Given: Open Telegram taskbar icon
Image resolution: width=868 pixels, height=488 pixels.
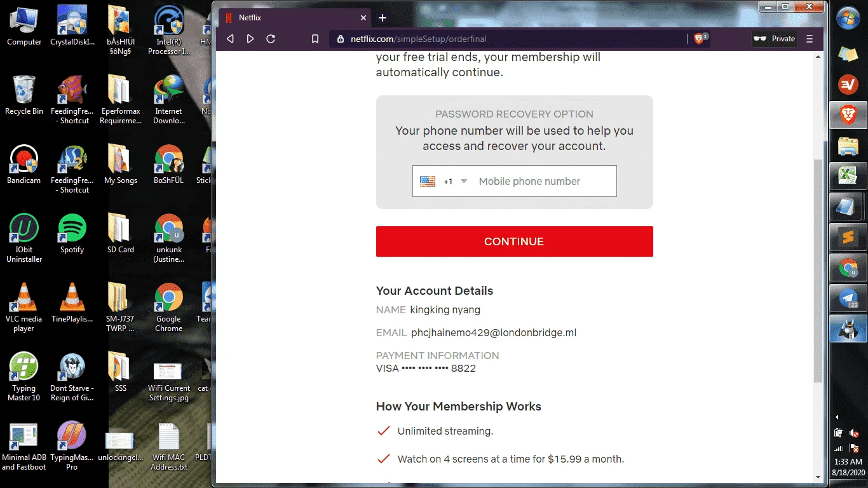Looking at the screenshot, I should point(848,299).
